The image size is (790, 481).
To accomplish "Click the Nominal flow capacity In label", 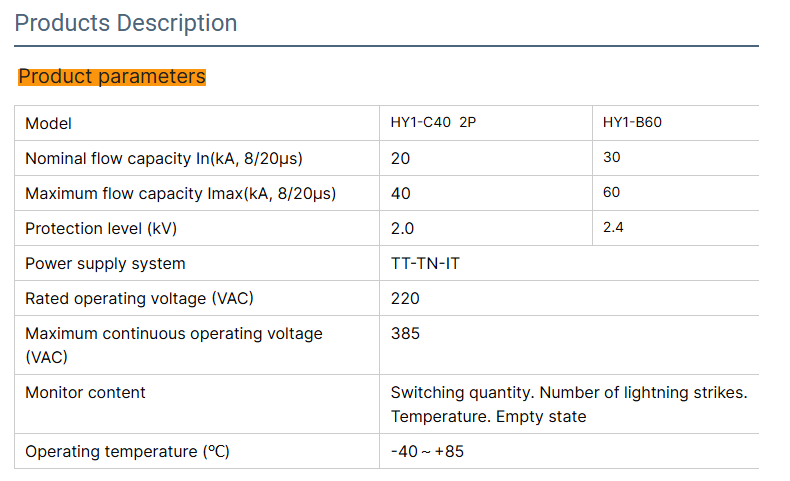I will tap(164, 158).
